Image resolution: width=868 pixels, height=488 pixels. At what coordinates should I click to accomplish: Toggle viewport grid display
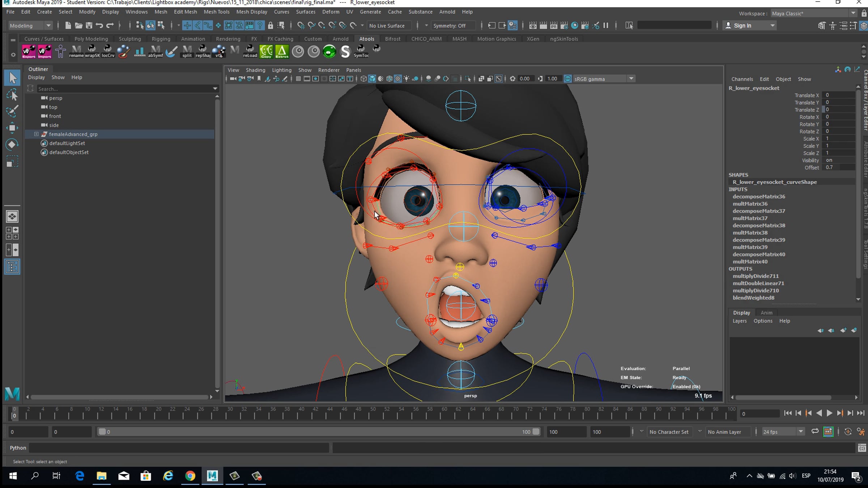pos(298,79)
